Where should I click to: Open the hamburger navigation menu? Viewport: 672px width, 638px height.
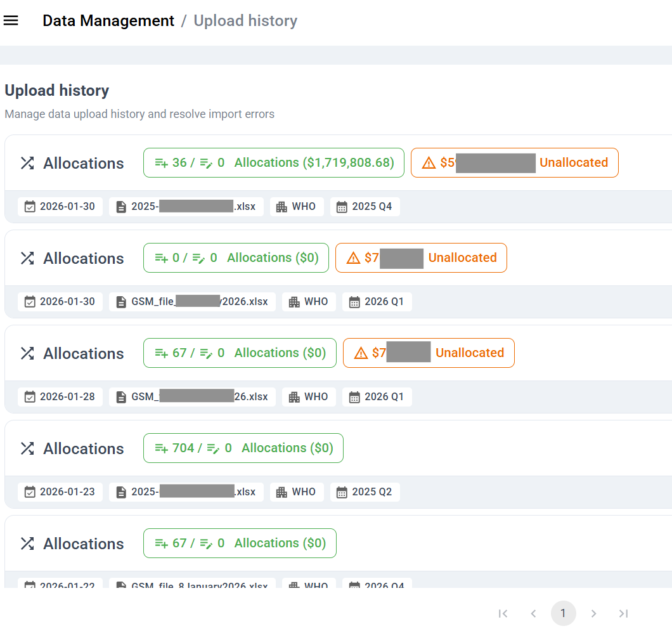click(x=11, y=20)
